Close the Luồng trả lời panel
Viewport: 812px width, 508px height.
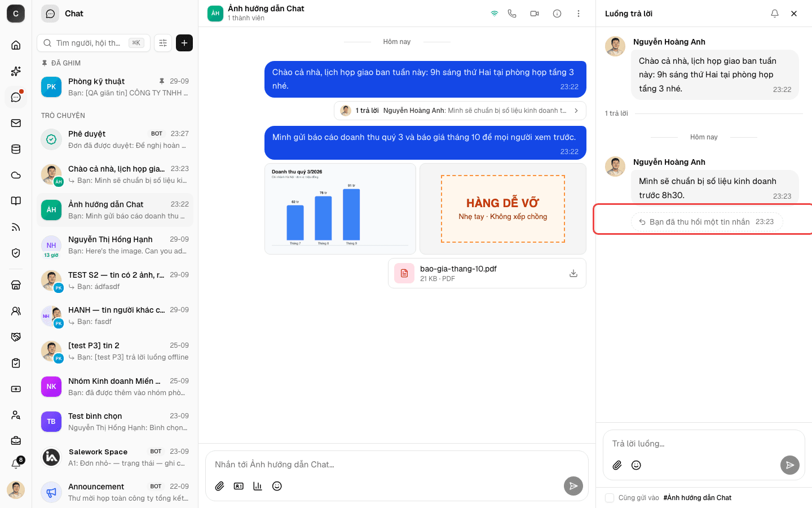coord(794,14)
